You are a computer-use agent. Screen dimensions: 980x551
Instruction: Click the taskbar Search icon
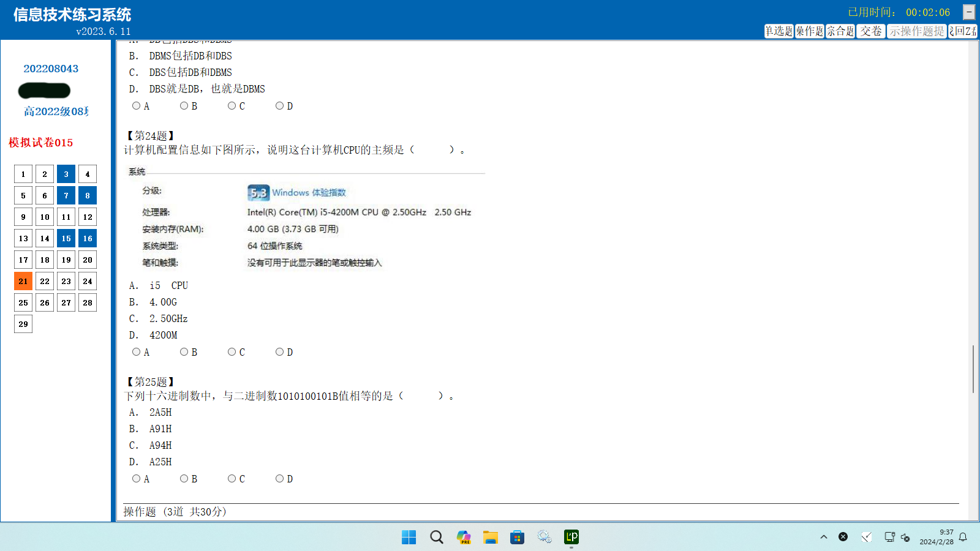(x=436, y=537)
